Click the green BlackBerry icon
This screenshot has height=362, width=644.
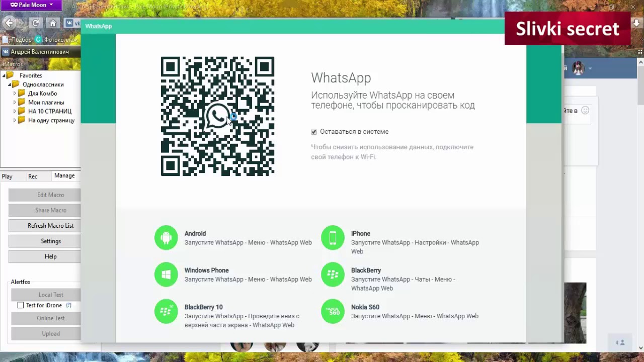(333, 275)
